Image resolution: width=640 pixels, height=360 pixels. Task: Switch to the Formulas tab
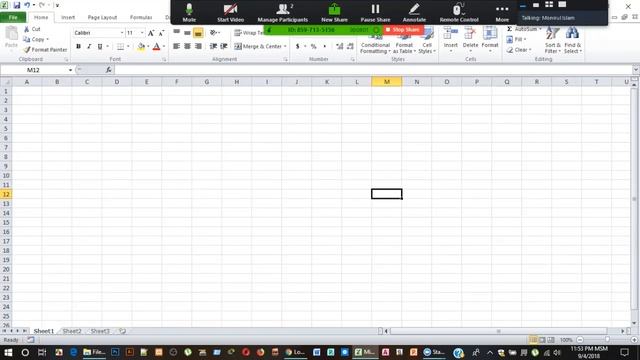pos(141,17)
